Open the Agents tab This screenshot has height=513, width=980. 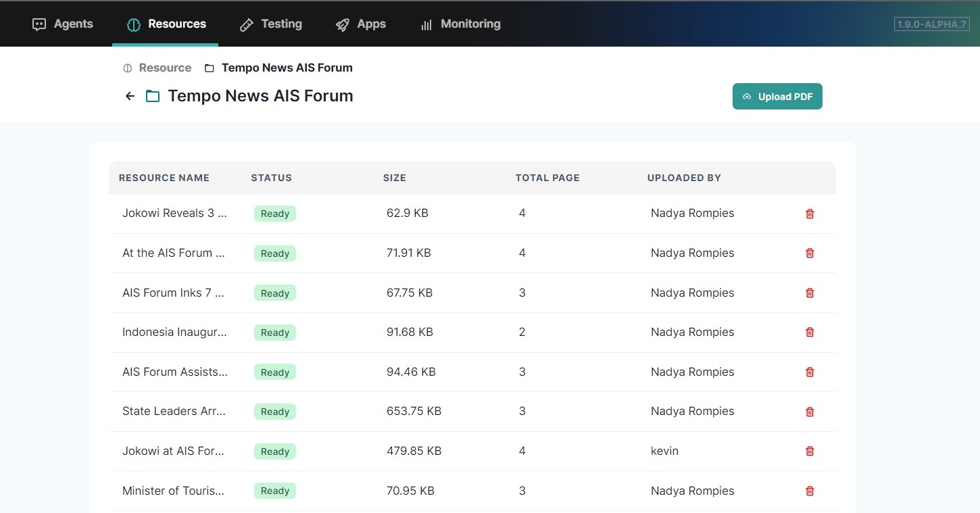(x=63, y=24)
